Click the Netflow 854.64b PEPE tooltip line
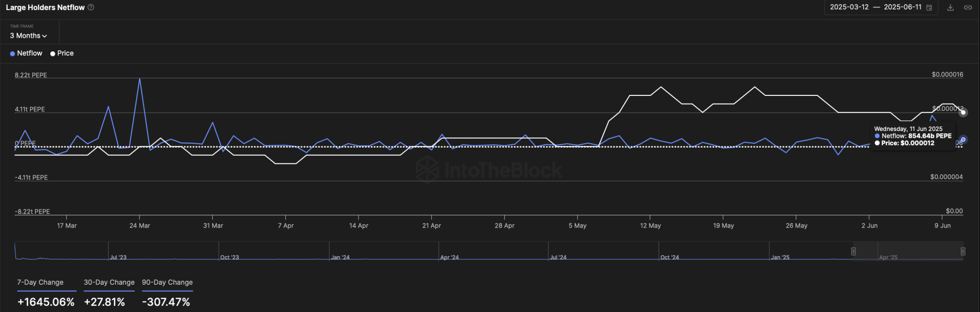The image size is (980, 312). (x=913, y=136)
